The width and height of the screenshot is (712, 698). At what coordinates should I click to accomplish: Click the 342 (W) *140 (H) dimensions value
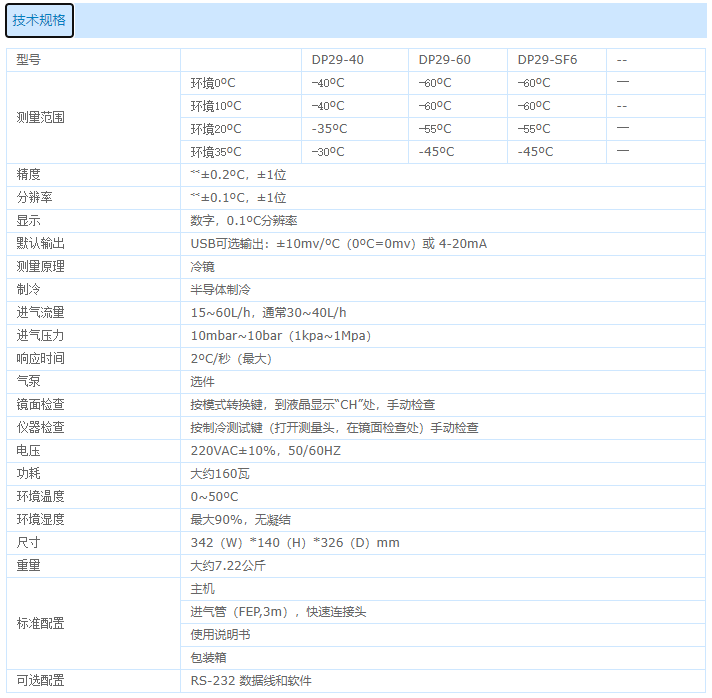[x=295, y=543]
